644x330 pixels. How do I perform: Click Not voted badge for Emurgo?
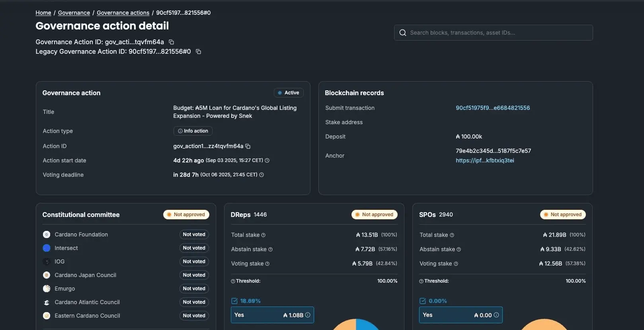(194, 289)
